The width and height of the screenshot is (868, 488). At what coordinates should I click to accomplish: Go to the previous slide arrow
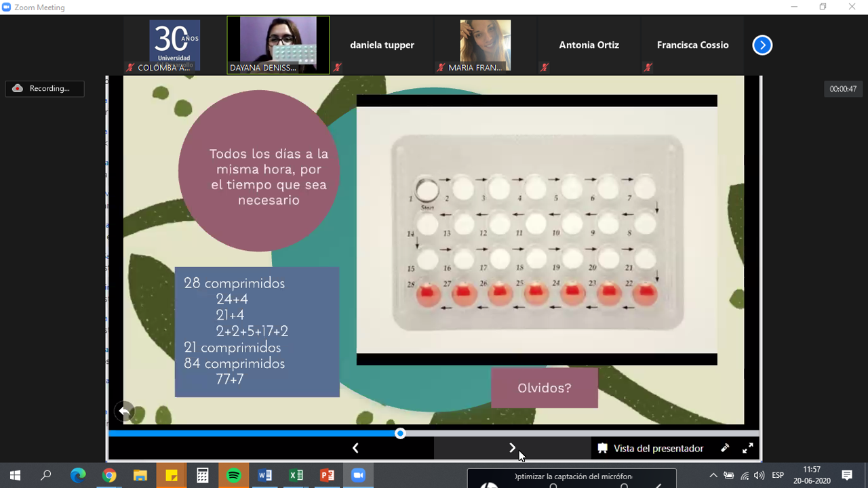tap(355, 448)
